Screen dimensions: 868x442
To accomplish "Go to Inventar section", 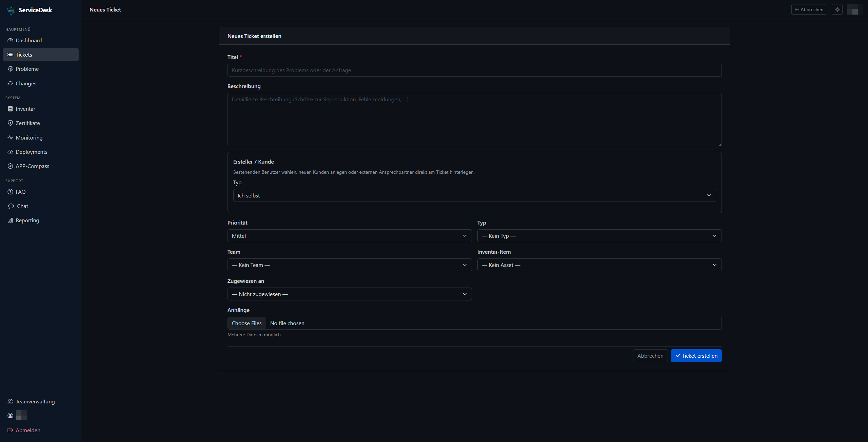I will [x=41, y=109].
